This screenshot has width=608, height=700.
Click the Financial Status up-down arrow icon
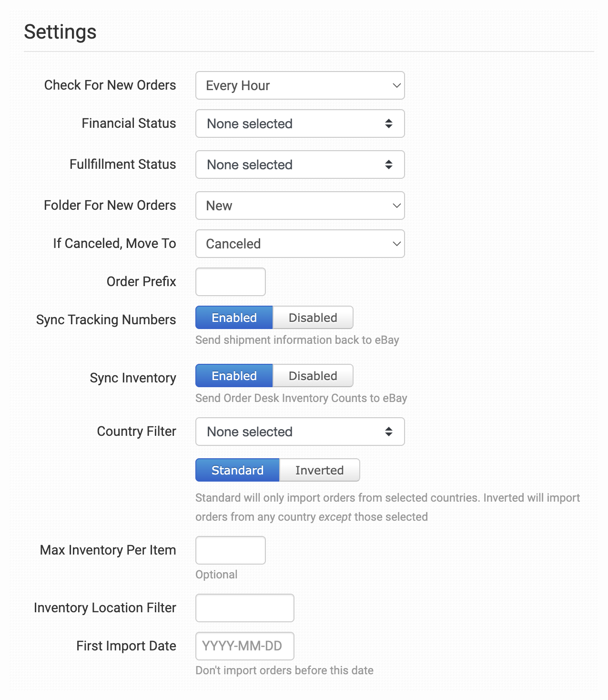tap(389, 124)
